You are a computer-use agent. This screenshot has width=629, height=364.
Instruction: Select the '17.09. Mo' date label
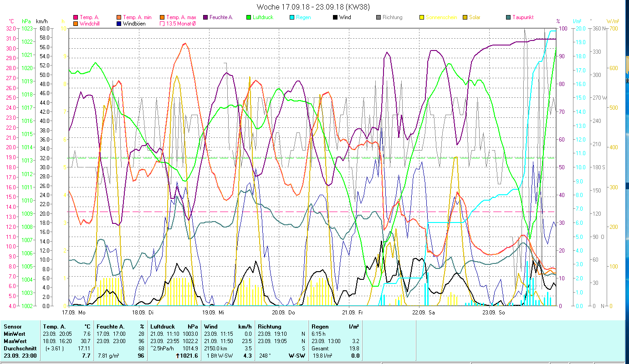(x=74, y=313)
